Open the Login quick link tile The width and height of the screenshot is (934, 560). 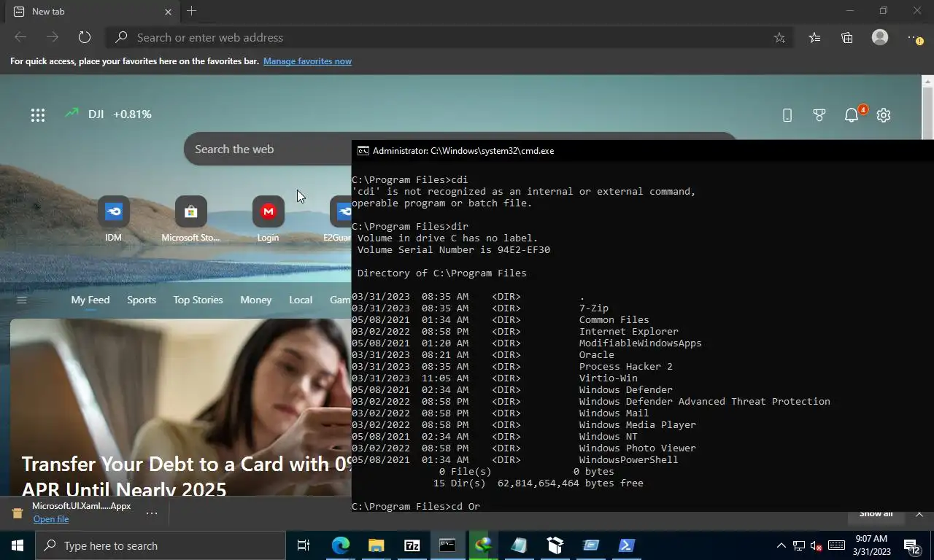pos(268,219)
